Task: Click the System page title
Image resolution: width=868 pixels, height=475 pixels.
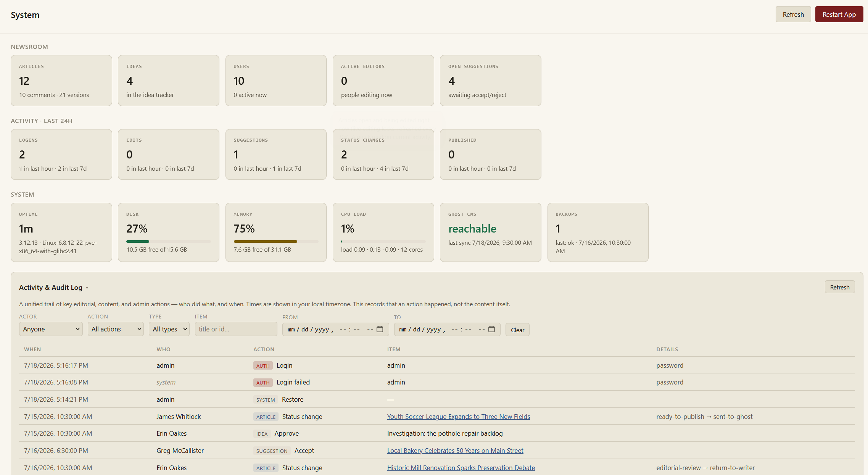Action: pos(25,15)
